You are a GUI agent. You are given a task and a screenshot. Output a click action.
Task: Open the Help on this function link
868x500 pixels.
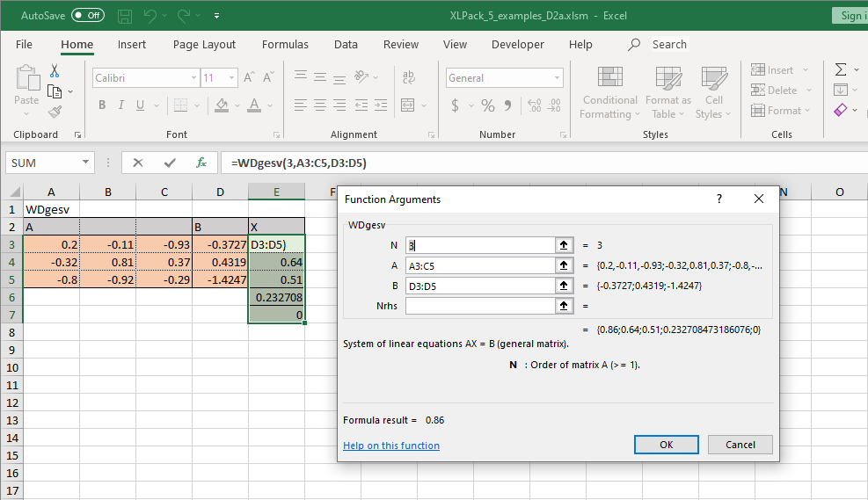pyautogui.click(x=391, y=446)
